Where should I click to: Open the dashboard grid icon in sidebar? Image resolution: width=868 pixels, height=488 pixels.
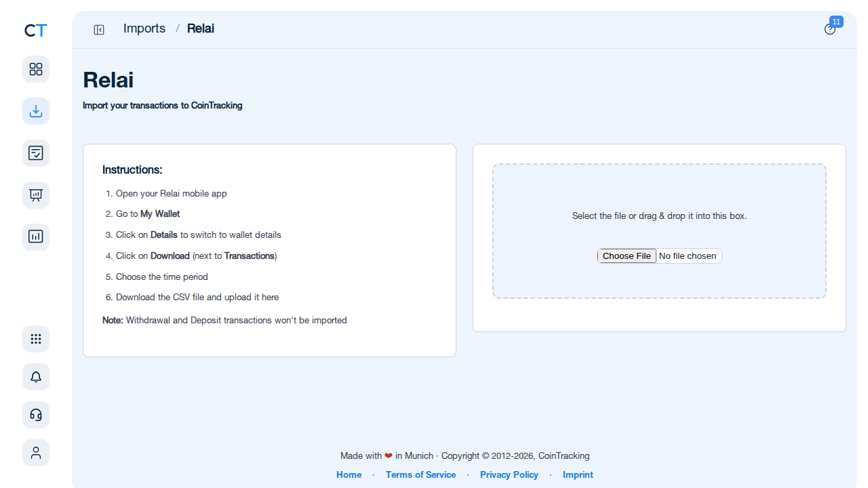click(x=36, y=69)
